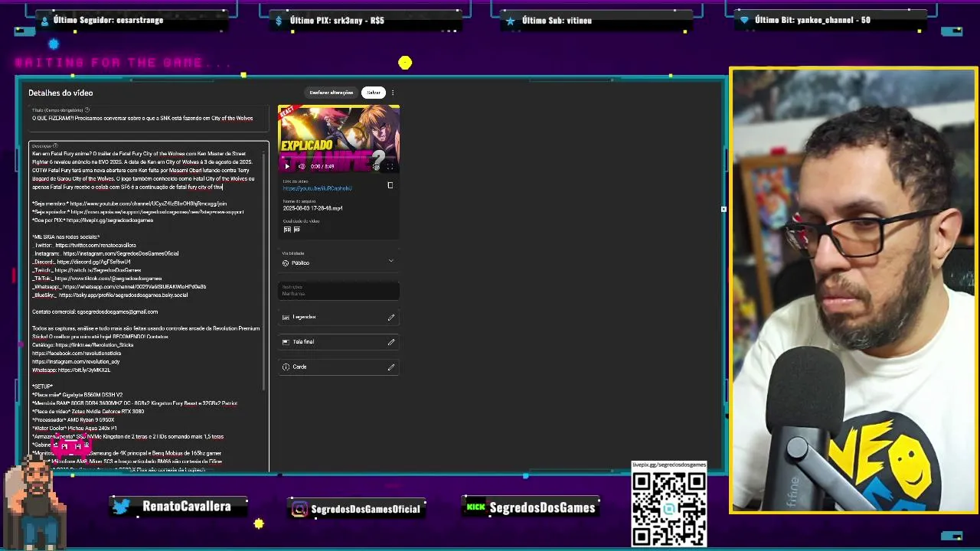
Task: Click the Whatsapp channel URL in description
Action: click(x=135, y=288)
